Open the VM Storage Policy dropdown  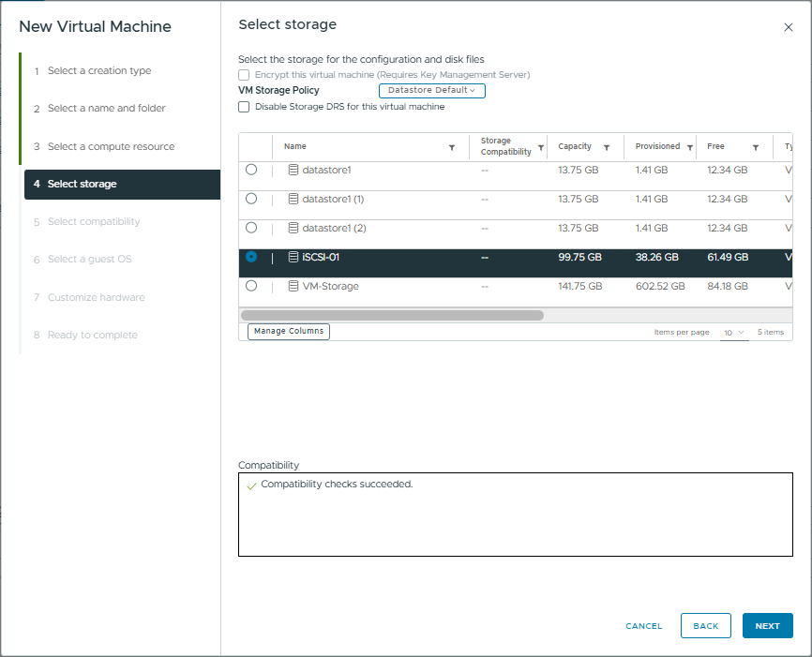tap(431, 91)
